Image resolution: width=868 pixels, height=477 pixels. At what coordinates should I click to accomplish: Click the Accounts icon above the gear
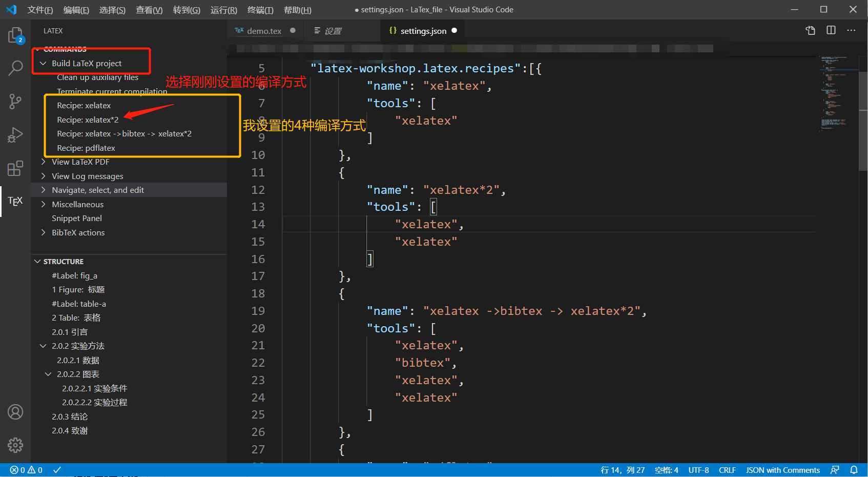(x=15, y=411)
